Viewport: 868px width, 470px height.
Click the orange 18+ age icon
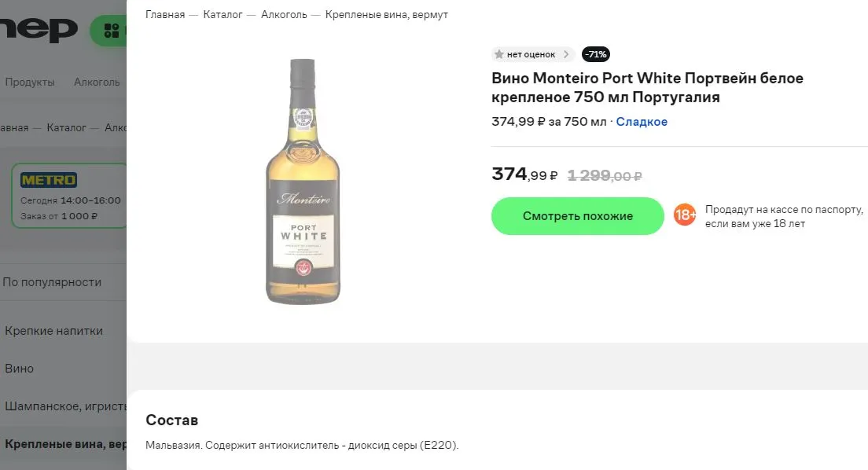pyautogui.click(x=685, y=215)
